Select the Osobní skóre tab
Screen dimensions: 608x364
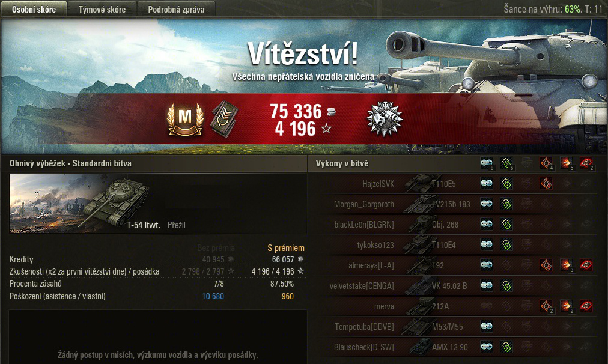(34, 9)
